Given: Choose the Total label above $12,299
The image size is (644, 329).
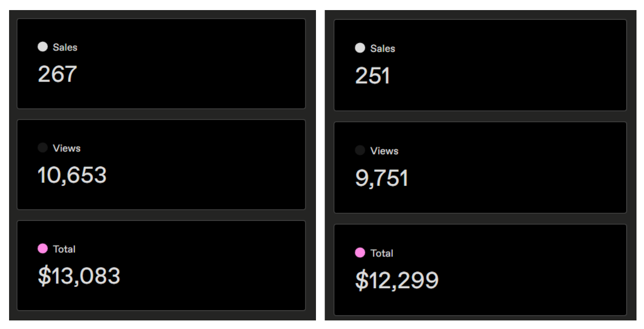Looking at the screenshot, I should coord(381,253).
